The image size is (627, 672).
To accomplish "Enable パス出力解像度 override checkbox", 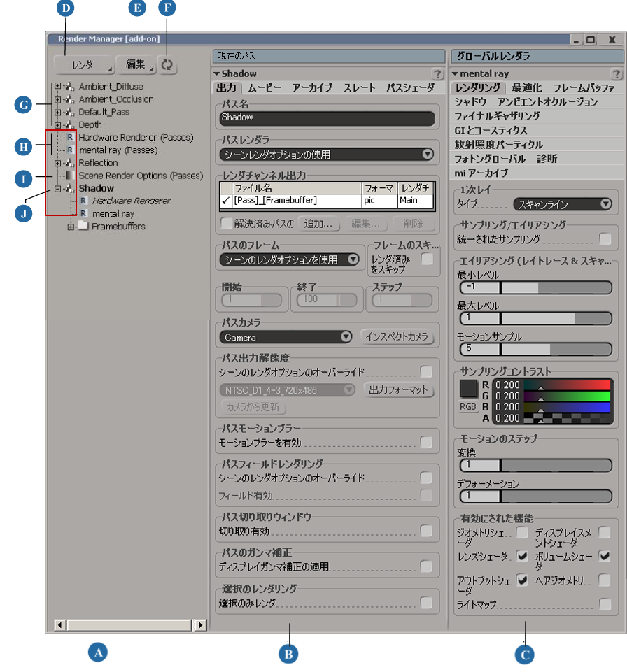I will tap(426, 371).
